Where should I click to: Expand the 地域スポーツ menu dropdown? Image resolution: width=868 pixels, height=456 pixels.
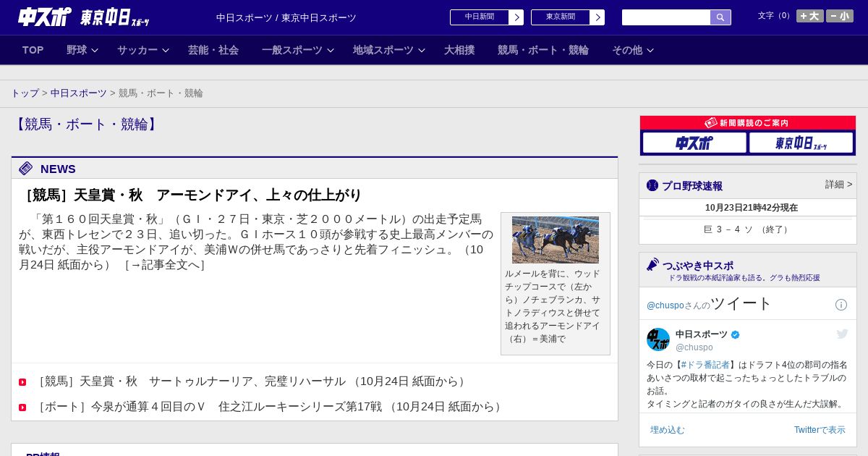[x=389, y=50]
